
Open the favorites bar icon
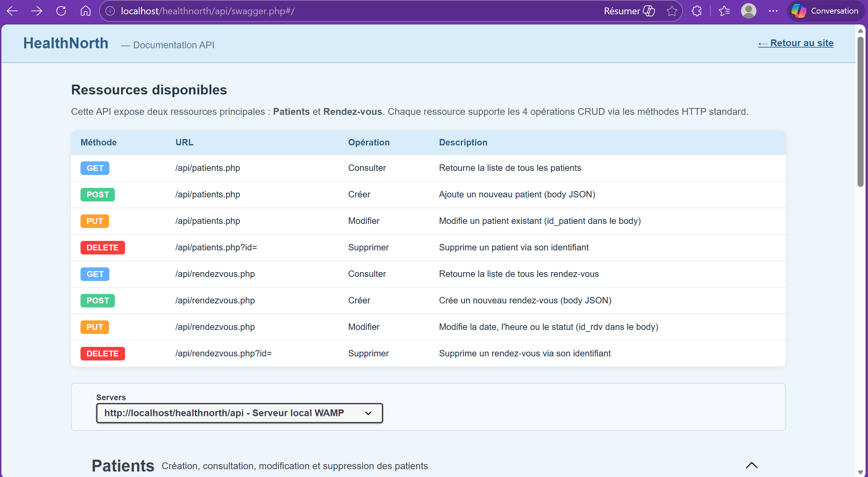[x=724, y=11]
